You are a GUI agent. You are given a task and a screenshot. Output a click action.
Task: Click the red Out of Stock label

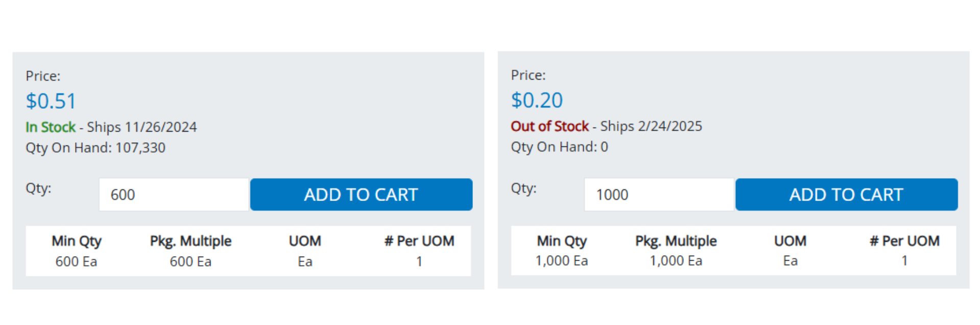point(550,126)
